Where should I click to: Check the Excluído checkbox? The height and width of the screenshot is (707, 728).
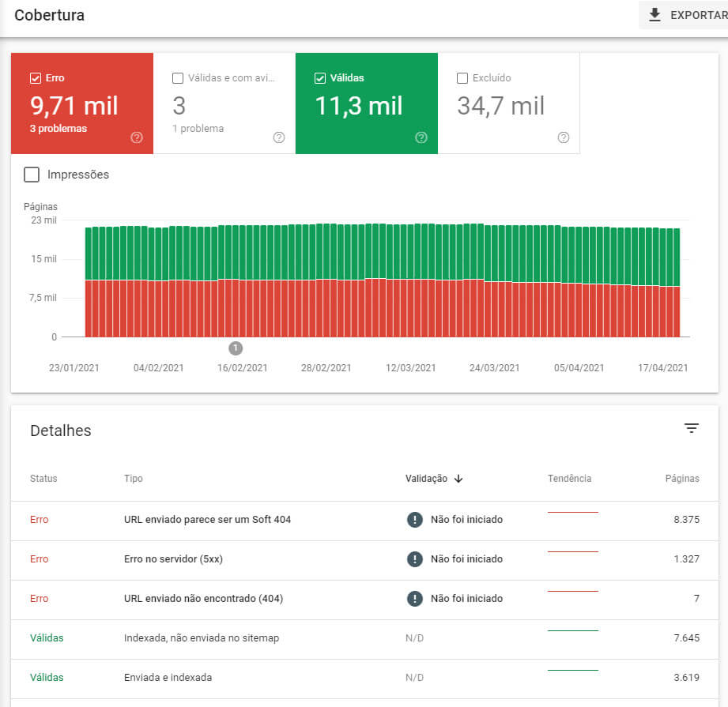[x=464, y=78]
